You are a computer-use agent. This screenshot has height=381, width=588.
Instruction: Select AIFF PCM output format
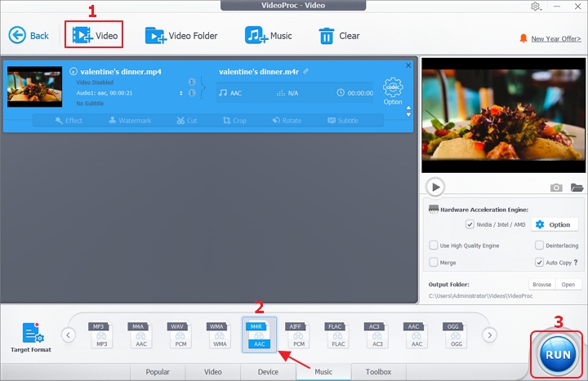(298, 334)
